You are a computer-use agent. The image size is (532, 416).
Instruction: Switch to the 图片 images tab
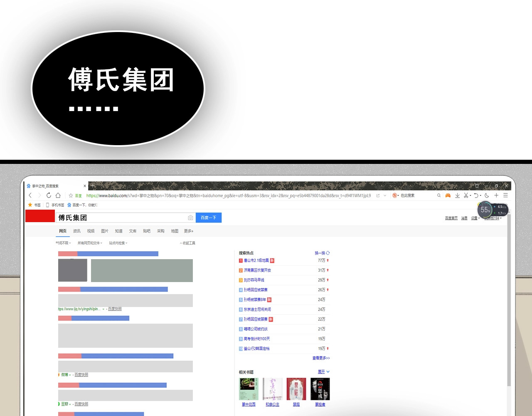[x=105, y=231]
